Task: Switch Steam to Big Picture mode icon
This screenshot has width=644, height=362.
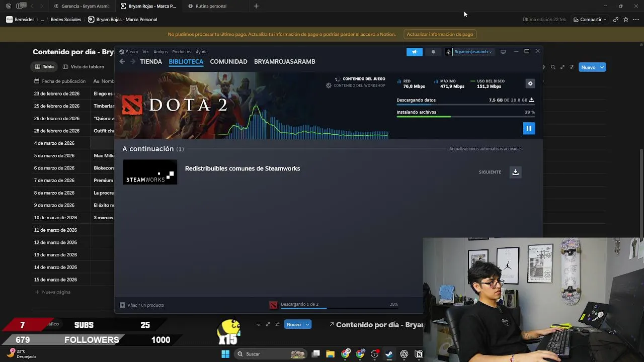Action: [503, 52]
